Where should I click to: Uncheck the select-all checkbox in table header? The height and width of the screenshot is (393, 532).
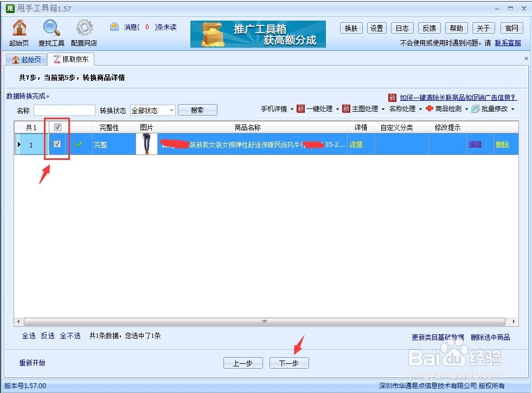pos(57,126)
